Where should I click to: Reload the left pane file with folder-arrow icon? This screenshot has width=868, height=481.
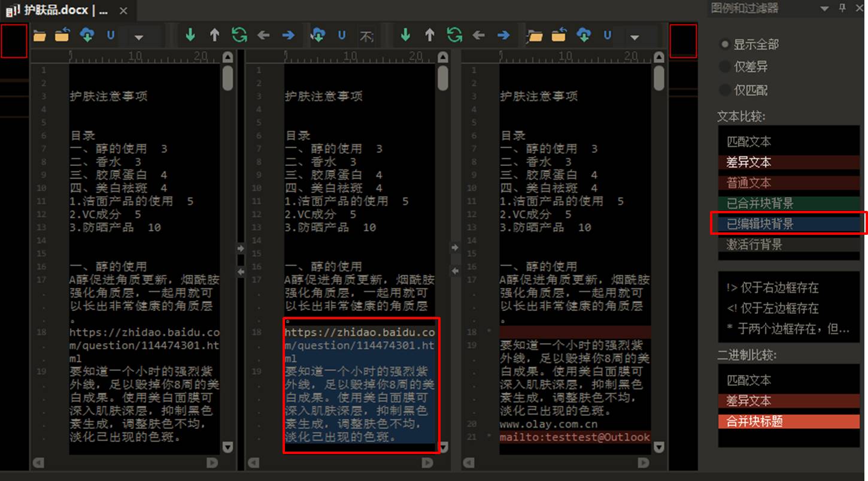62,36
